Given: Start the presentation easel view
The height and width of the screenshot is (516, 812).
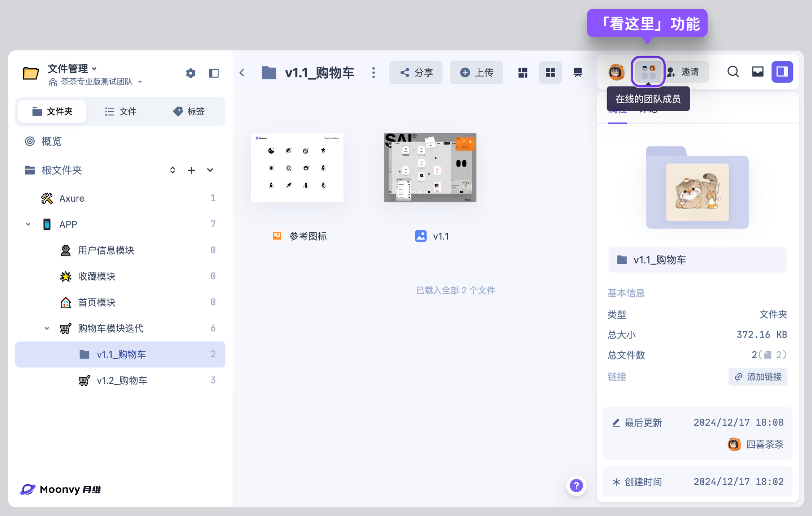Looking at the screenshot, I should pyautogui.click(x=578, y=73).
